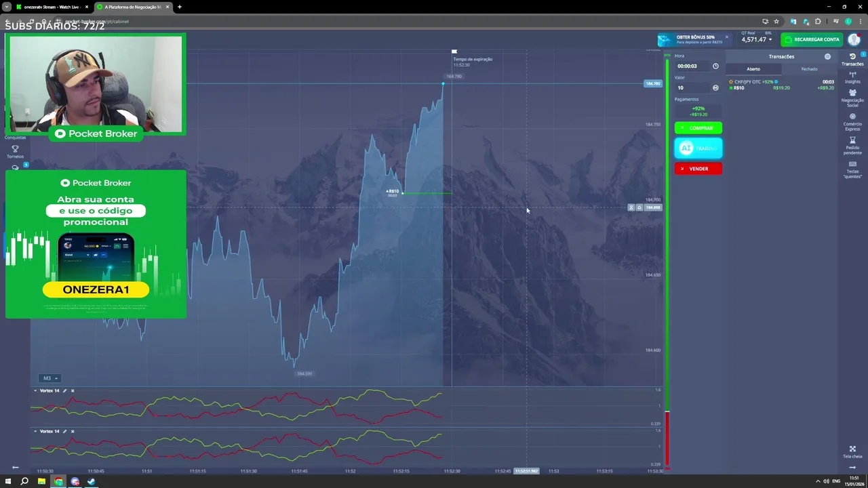Expand left sidebar with arrow at bottom

tap(15, 467)
